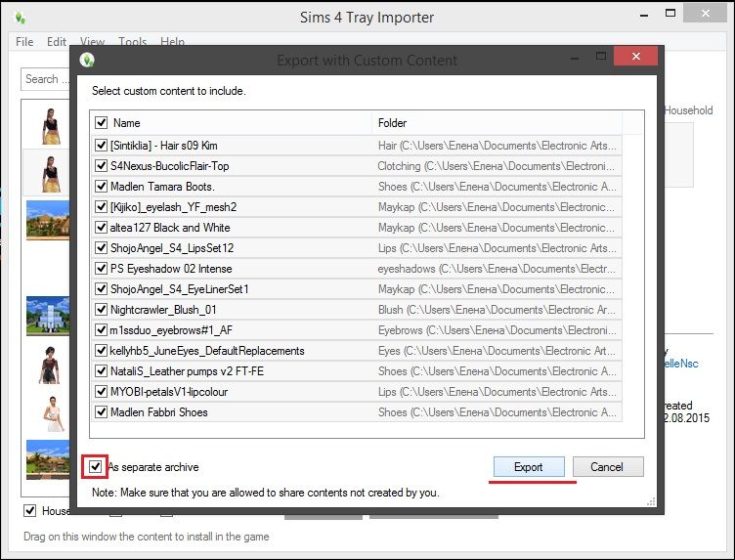Image resolution: width=735 pixels, height=560 pixels.
Task: Uncheck Nightcrawler_Blush_01 checkbox
Action: [101, 310]
